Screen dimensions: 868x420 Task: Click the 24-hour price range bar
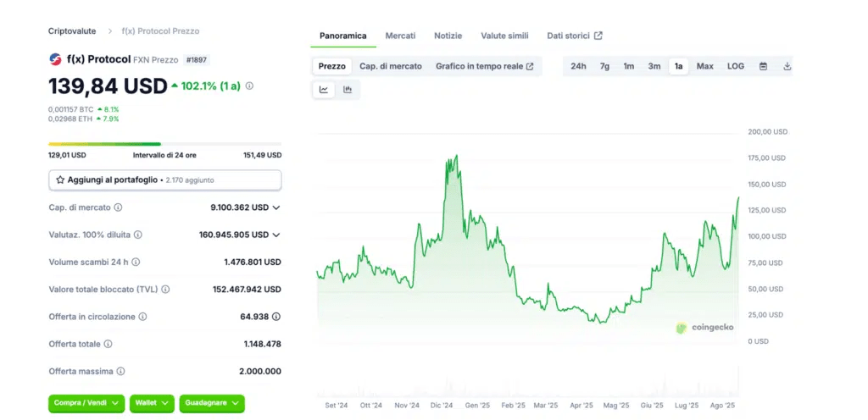click(165, 144)
